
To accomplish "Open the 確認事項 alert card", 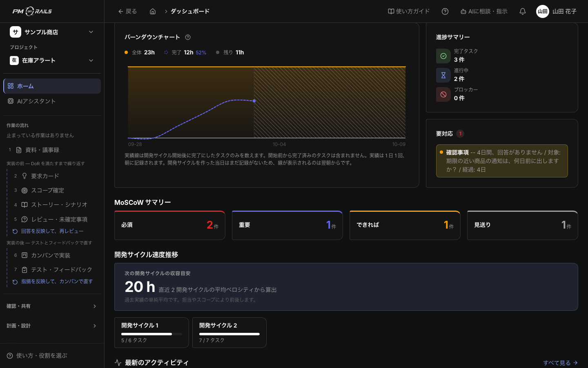I will pyautogui.click(x=502, y=161).
